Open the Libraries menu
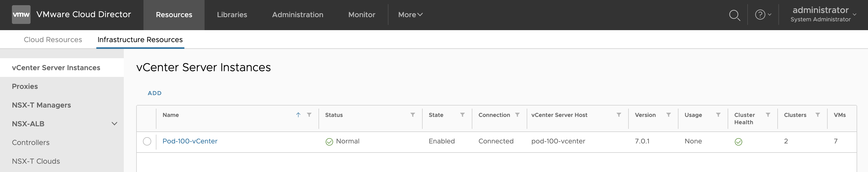The width and height of the screenshot is (868, 172). pos(232,15)
